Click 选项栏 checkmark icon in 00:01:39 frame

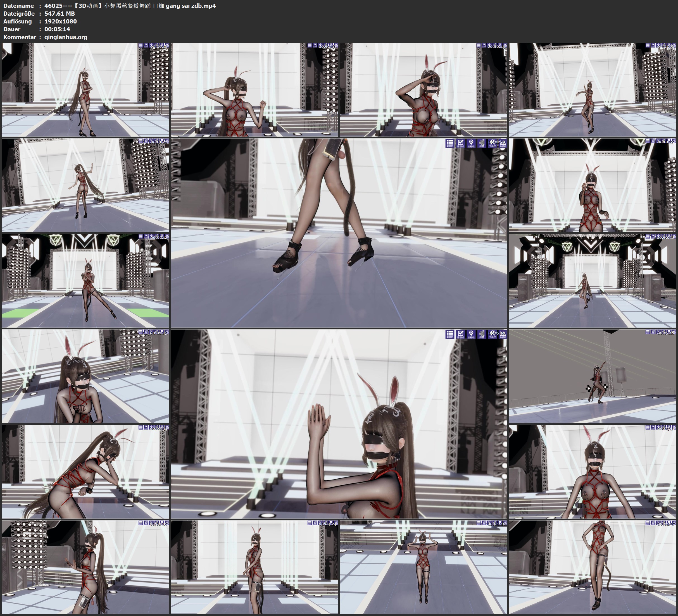[x=460, y=143]
